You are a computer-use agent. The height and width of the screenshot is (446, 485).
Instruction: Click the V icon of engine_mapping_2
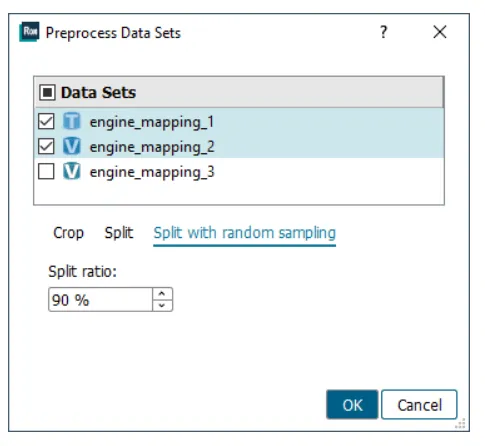[x=72, y=146]
